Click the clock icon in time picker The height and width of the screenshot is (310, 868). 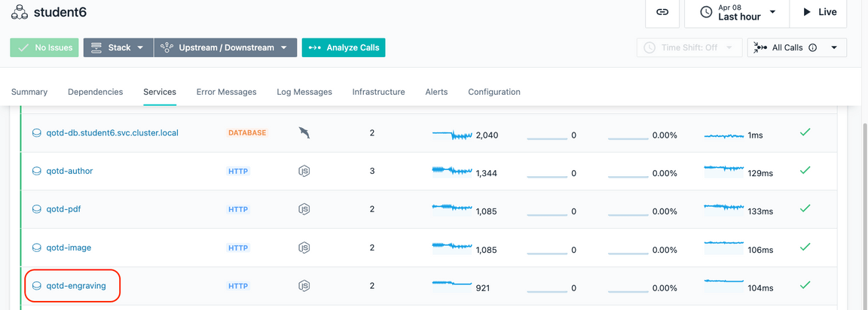(x=706, y=12)
